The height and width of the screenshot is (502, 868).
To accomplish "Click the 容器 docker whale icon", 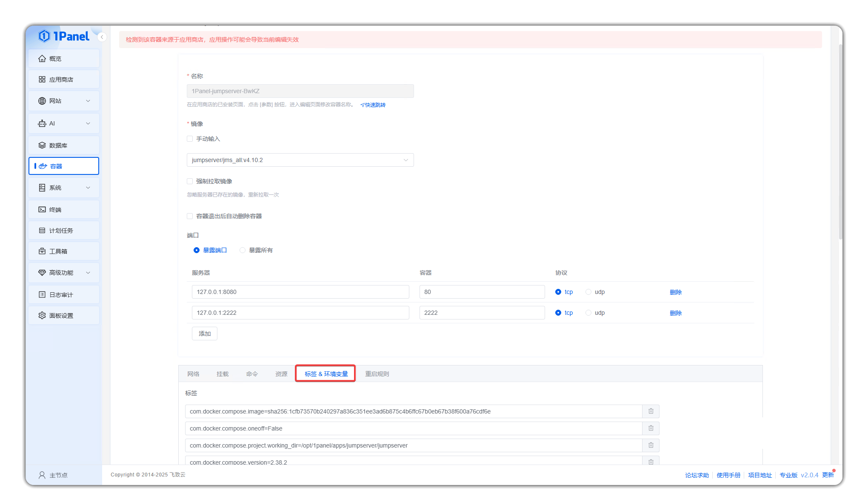I will [43, 166].
